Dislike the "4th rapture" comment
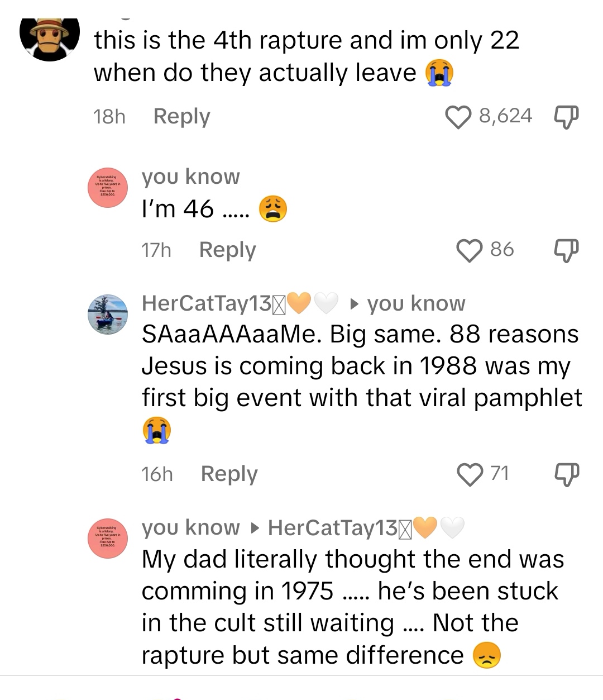This screenshot has height=700, width=603. 566,117
